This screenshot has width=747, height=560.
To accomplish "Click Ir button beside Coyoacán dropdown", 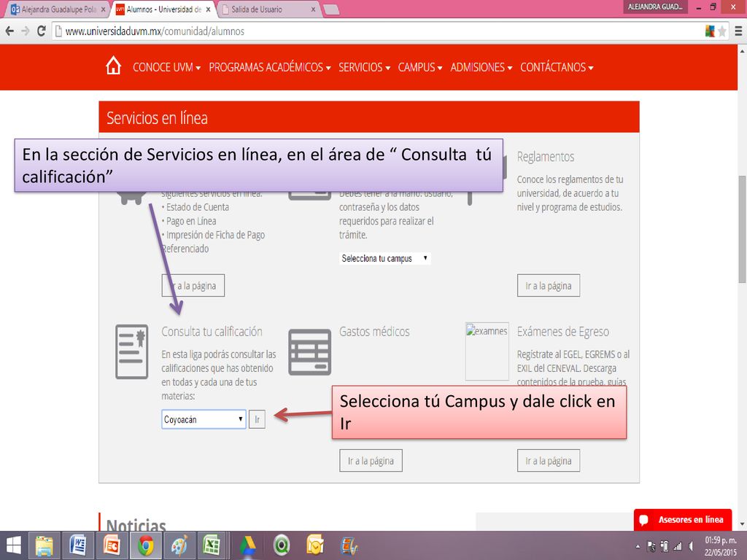I will [x=258, y=419].
